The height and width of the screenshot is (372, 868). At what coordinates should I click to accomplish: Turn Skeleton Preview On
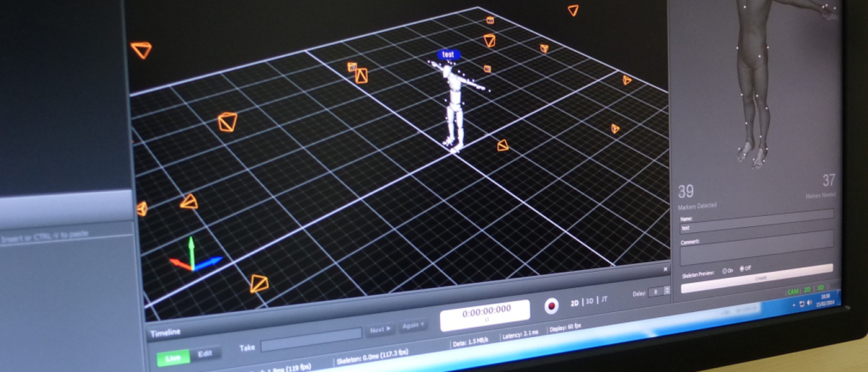[725, 271]
